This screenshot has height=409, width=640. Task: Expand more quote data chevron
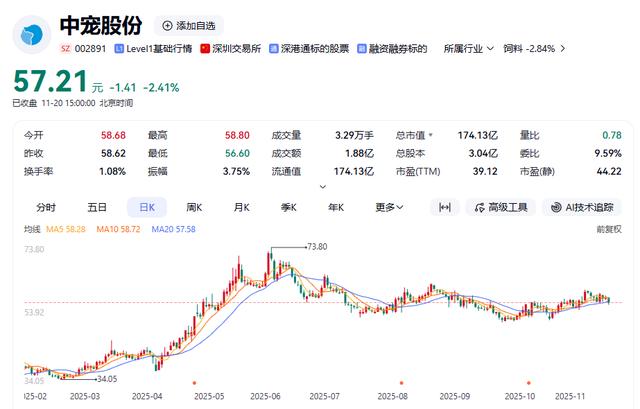coord(323,187)
